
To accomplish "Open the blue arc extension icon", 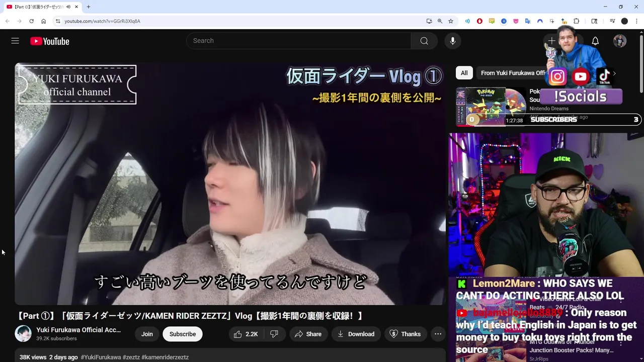I will [x=540, y=21].
